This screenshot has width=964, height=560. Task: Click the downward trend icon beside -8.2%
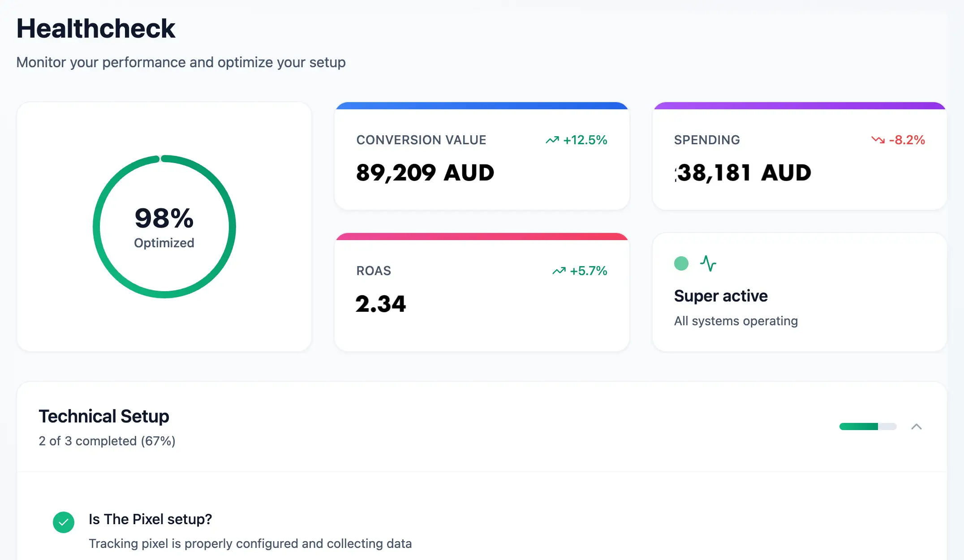tap(878, 140)
